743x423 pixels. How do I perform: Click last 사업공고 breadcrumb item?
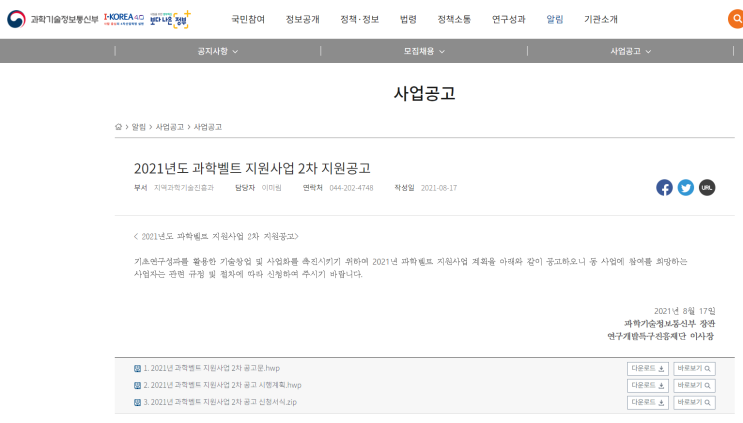coord(208,127)
